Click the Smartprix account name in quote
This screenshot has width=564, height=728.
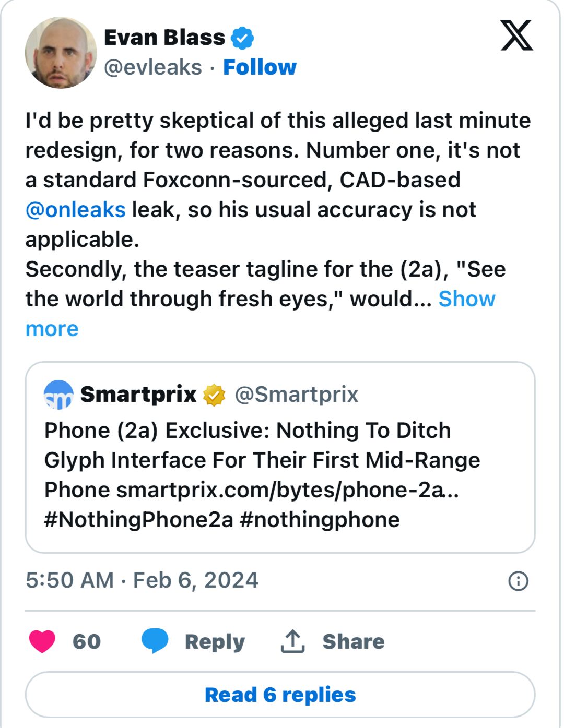[x=138, y=395]
